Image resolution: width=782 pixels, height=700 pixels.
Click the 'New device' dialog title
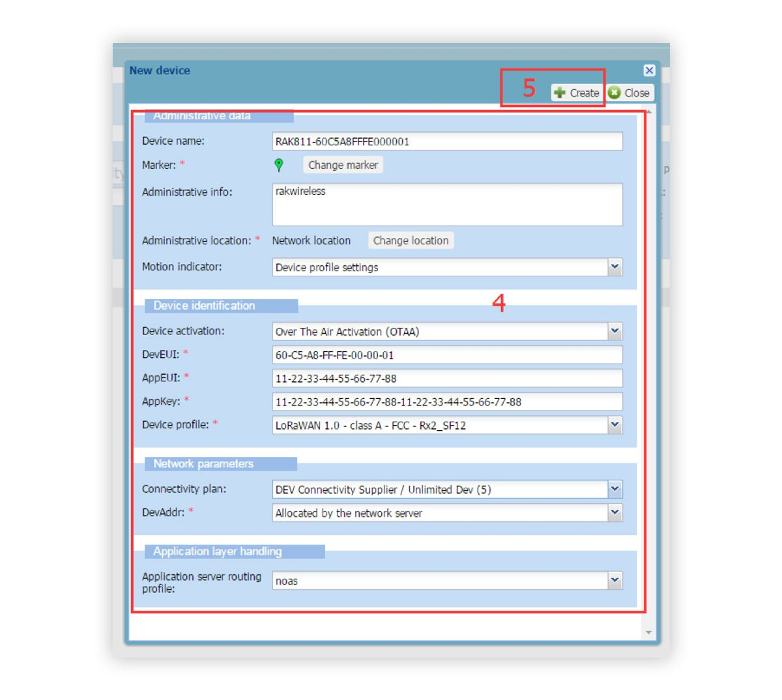tap(160, 70)
